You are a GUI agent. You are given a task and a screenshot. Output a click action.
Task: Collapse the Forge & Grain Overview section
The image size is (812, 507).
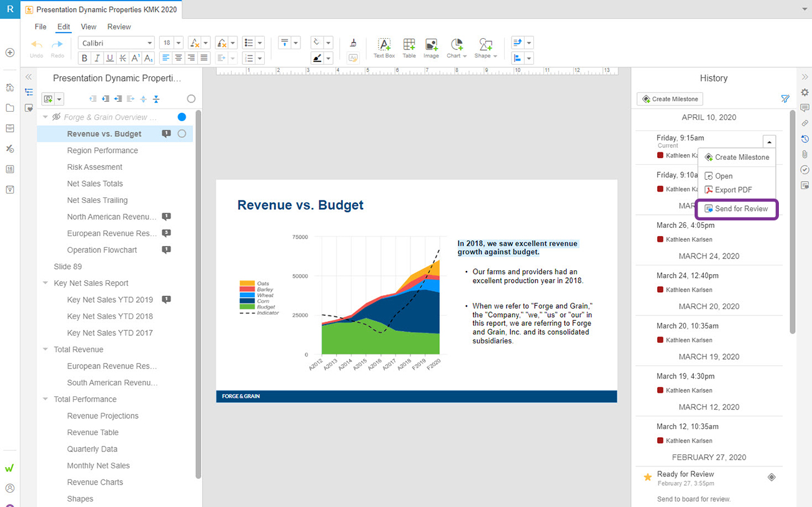45,117
